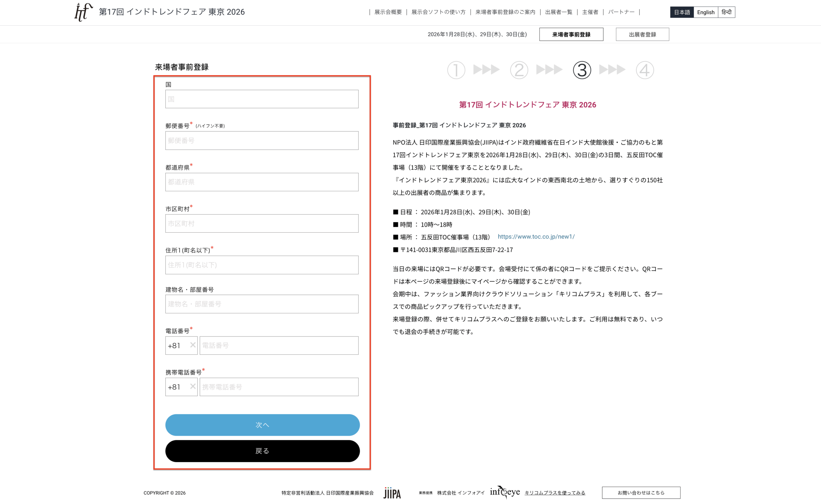Click the infoeye logo in the footer
This screenshot has width=821, height=504.
[x=504, y=492]
